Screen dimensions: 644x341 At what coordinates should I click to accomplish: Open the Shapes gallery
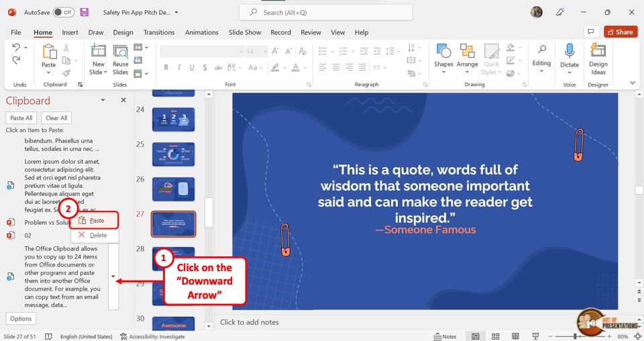tap(443, 58)
